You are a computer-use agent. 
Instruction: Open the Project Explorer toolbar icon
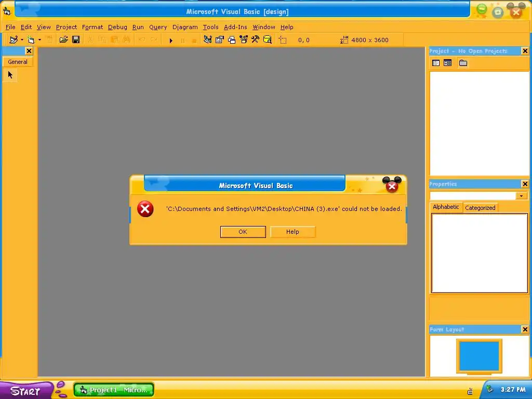point(208,39)
